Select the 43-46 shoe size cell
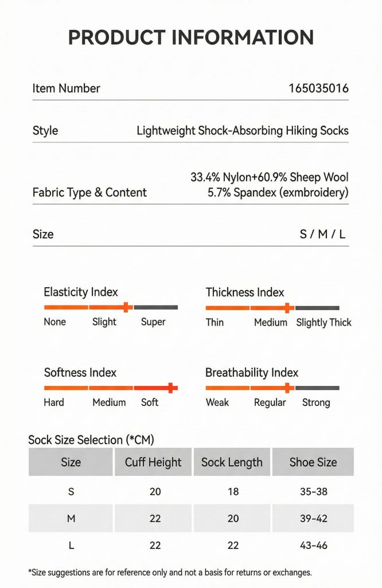 tap(313, 545)
